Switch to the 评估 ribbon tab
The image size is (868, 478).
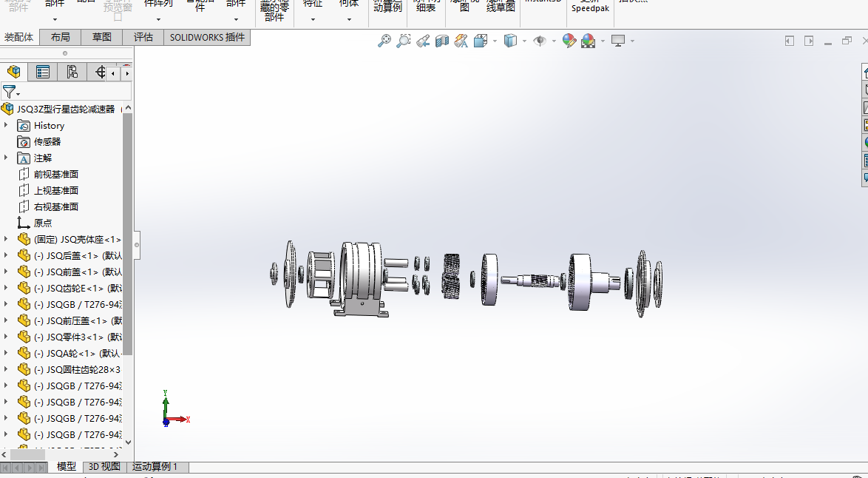point(143,37)
